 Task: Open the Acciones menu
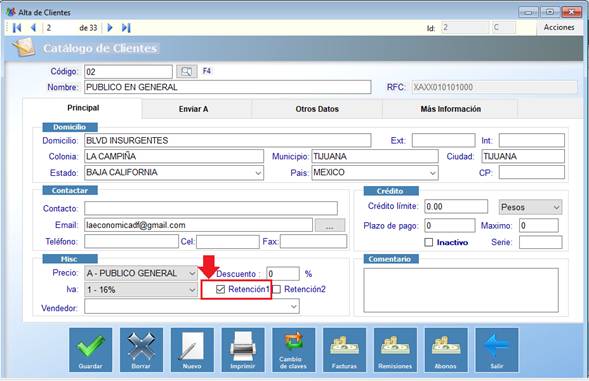click(x=559, y=27)
